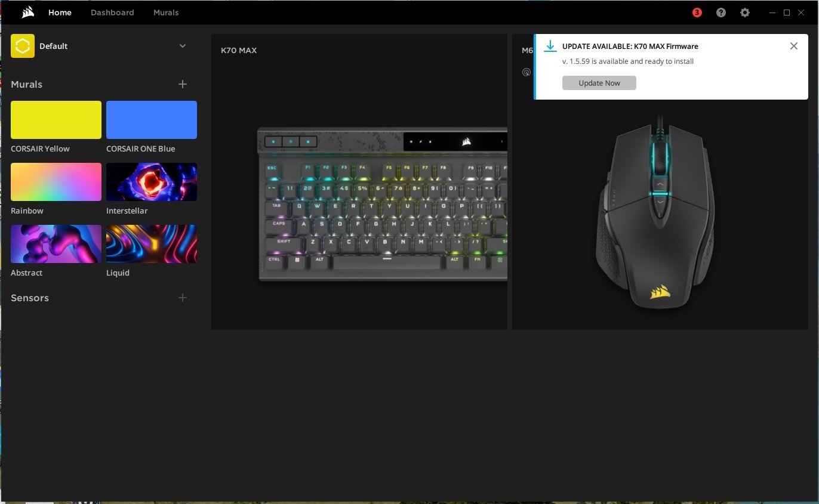The height and width of the screenshot is (504, 819).
Task: Click the wireless signal icon on mouse card
Action: (526, 72)
